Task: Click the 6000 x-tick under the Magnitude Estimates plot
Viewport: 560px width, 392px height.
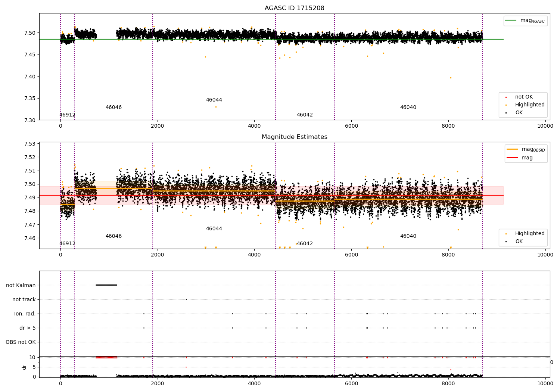Action: click(351, 255)
